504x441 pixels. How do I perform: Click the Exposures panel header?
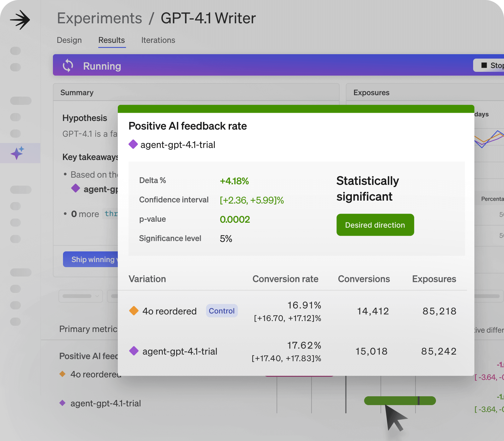[425, 92]
